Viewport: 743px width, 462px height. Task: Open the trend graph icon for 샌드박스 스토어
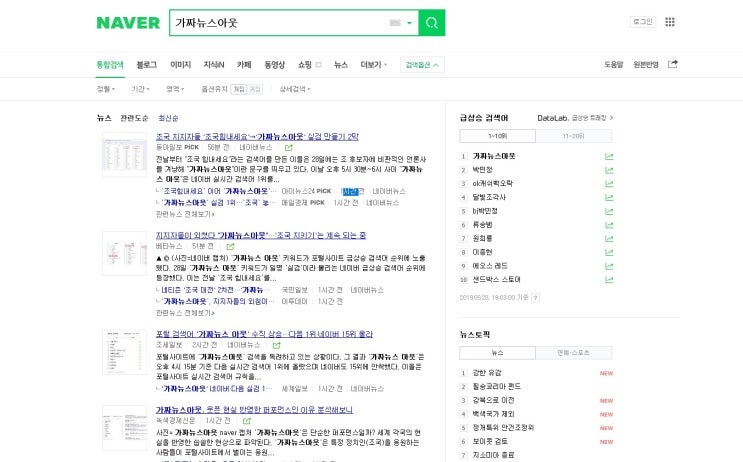tap(609, 280)
